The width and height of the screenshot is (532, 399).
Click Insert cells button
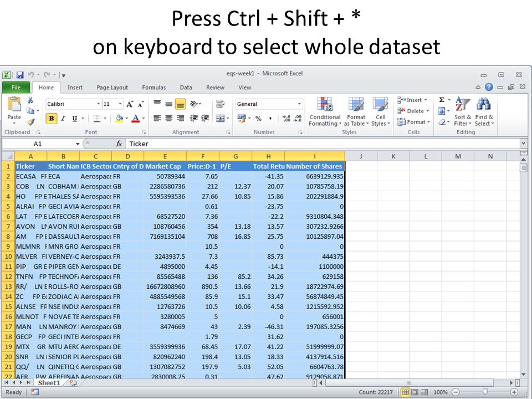412,100
